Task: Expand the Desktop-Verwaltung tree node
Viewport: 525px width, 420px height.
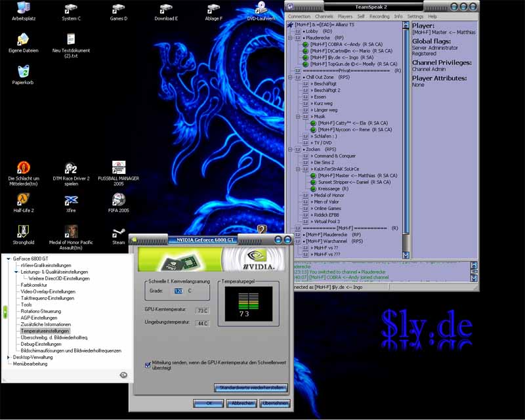Action: 9,358
